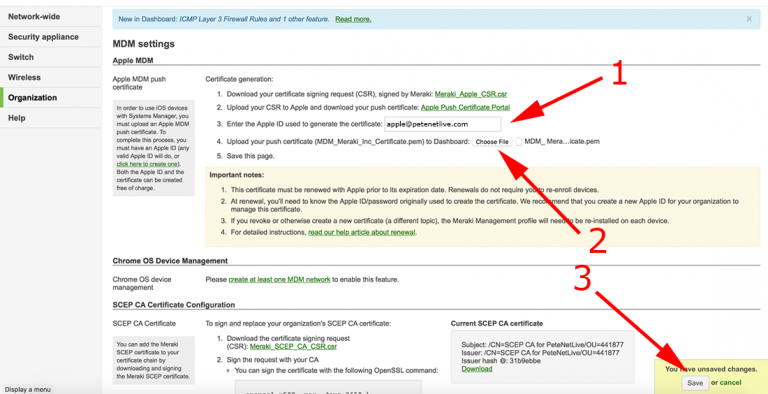Dismiss the New in Dashboard banner
This screenshot has width=768, height=394.
coord(749,19)
